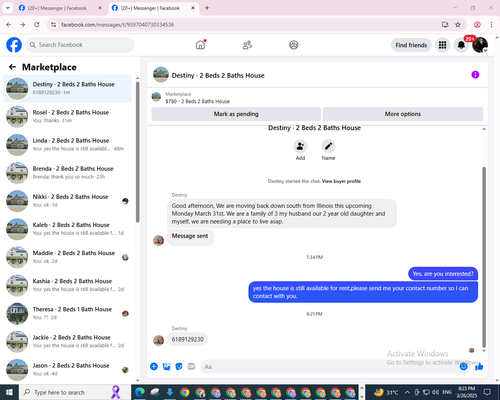Expand the tab search chevron
Screen dimensions: 500x400
click(x=8, y=8)
